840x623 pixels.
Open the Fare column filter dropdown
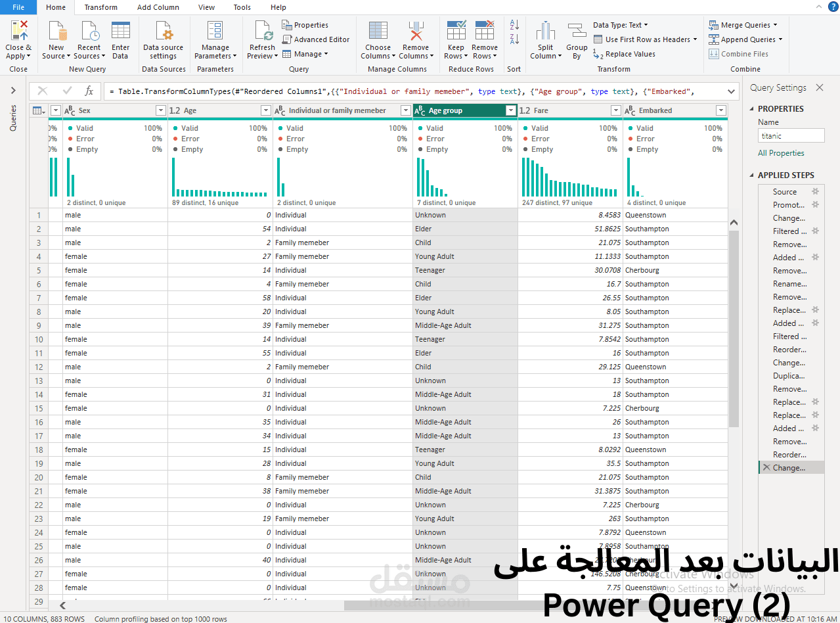[616, 110]
